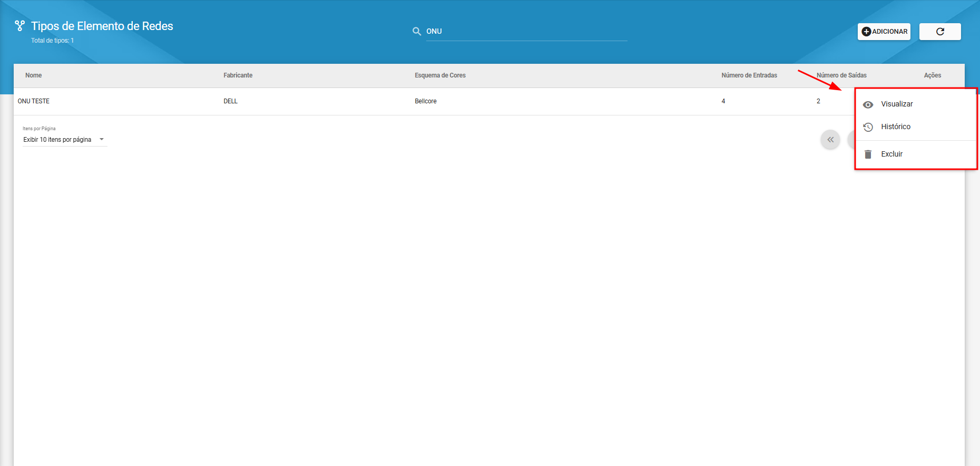Open the items per page dropdown
Screen dimensions: 980x466
pyautogui.click(x=65, y=140)
